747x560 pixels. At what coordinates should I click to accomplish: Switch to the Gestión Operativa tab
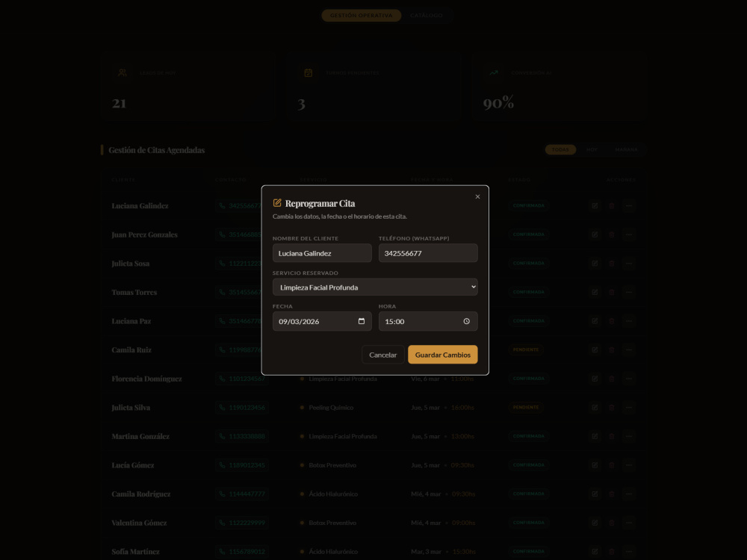coord(361,15)
